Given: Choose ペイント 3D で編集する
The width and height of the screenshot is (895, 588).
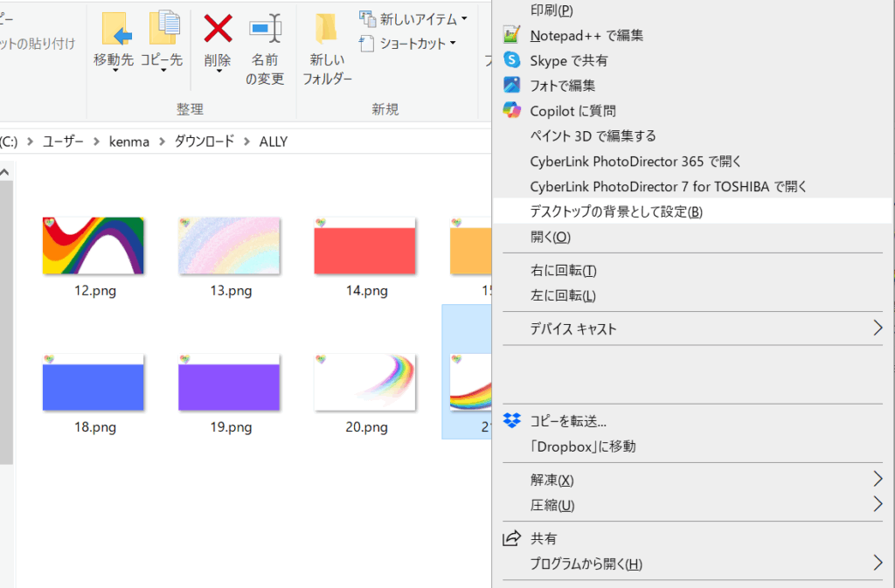Looking at the screenshot, I should coord(692,135).
